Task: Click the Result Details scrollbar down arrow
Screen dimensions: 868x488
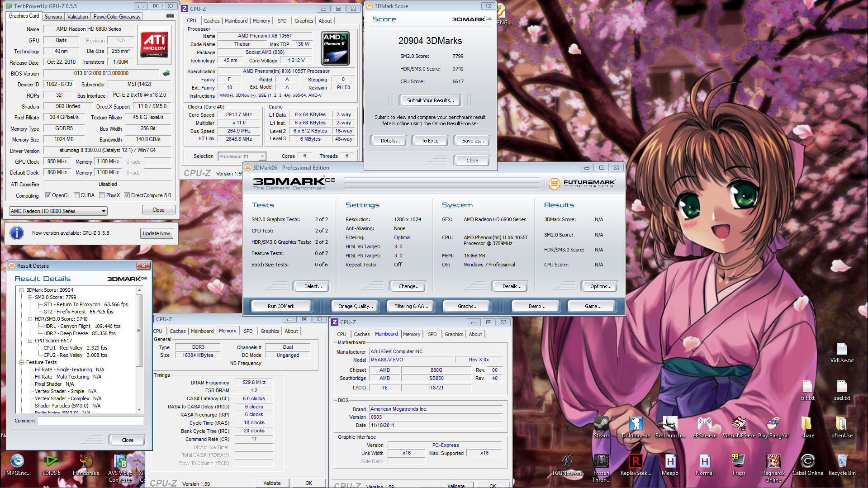Action: 139,410
